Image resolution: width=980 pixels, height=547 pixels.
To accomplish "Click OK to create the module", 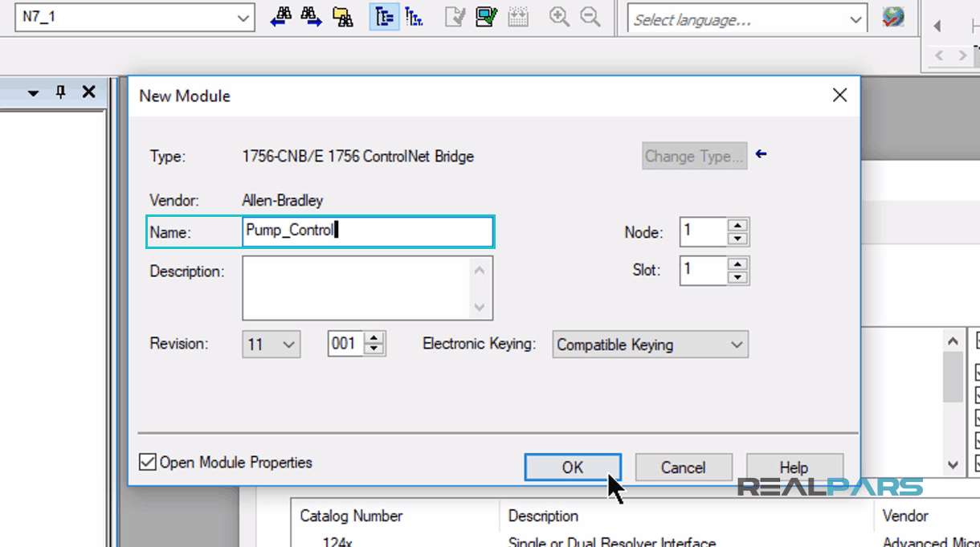I will click(573, 467).
